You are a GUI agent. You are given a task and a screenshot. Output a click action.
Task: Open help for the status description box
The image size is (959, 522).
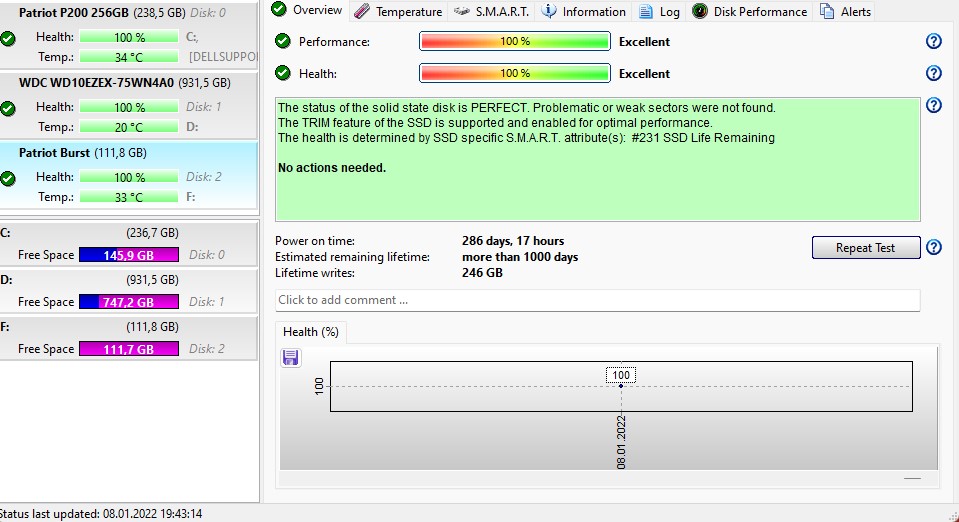pos(933,105)
